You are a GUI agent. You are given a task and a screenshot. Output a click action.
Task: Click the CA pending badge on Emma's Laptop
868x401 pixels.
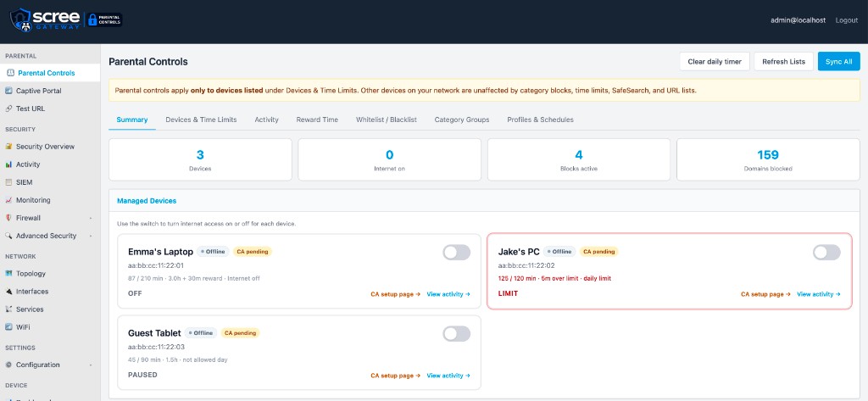pyautogui.click(x=253, y=252)
